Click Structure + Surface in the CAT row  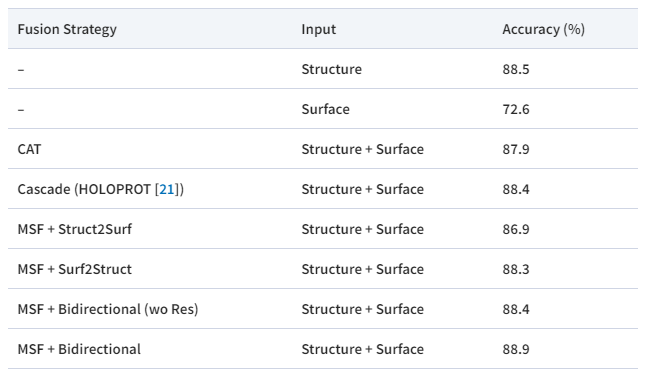(363, 149)
